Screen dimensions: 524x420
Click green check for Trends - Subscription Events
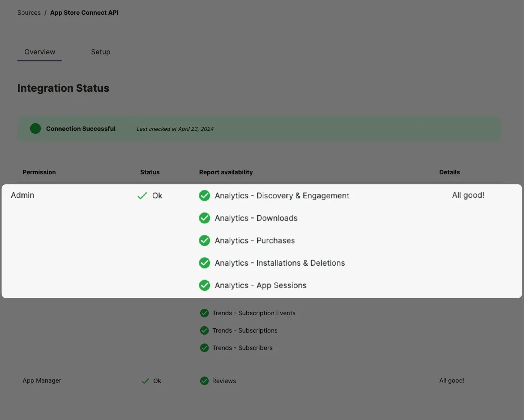(205, 313)
